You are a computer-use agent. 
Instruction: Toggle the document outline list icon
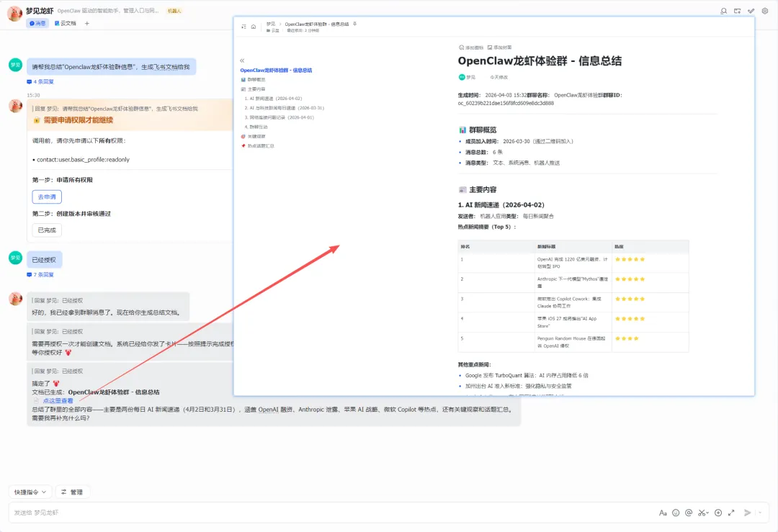(243, 27)
